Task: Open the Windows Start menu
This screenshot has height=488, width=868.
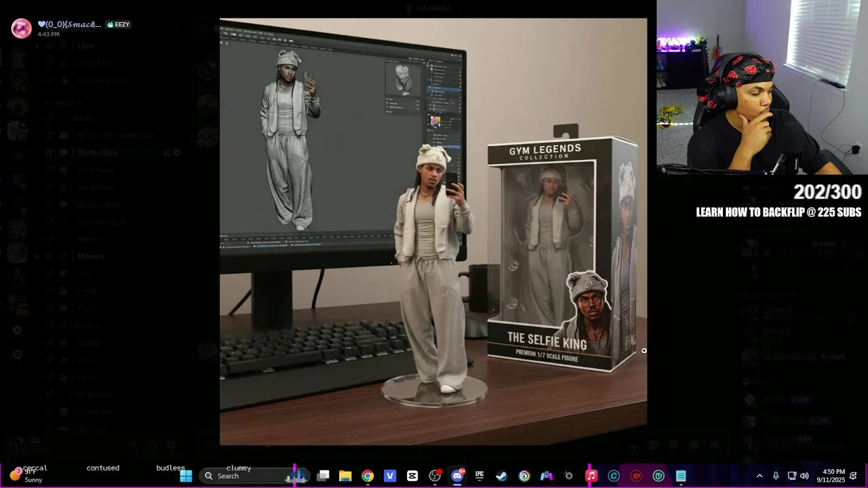Action: point(186,476)
